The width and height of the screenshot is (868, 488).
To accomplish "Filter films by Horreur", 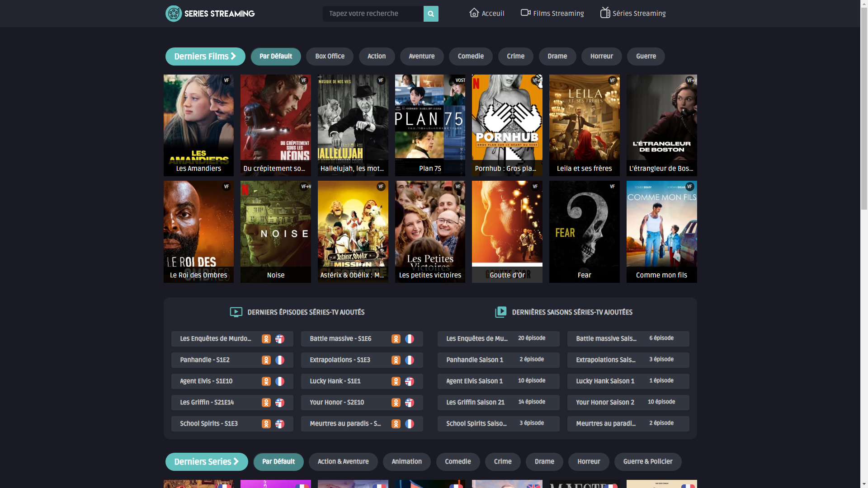I will 602,56.
